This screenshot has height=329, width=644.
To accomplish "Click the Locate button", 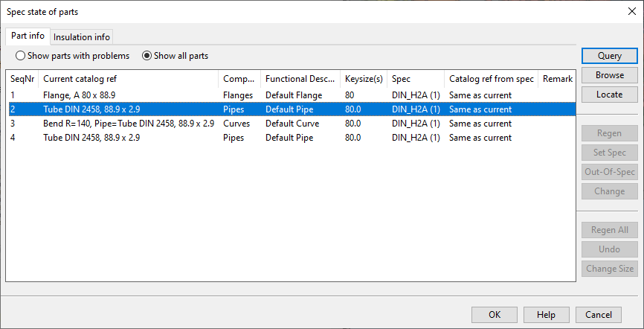I will (x=609, y=95).
